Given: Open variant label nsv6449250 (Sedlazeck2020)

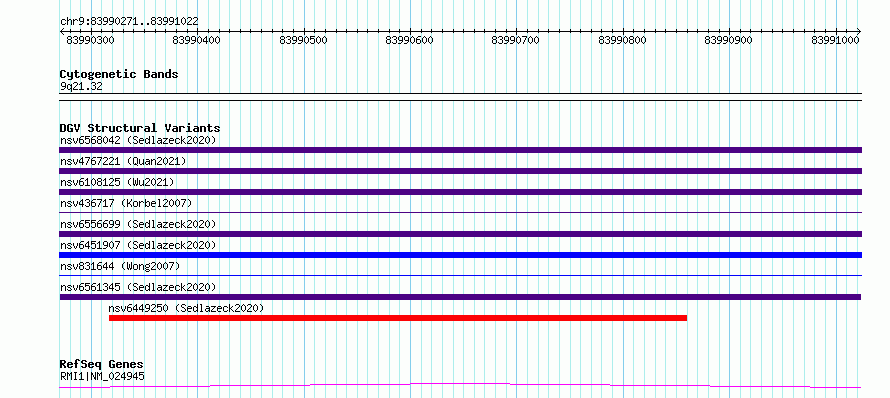Looking at the screenshot, I should [186, 308].
